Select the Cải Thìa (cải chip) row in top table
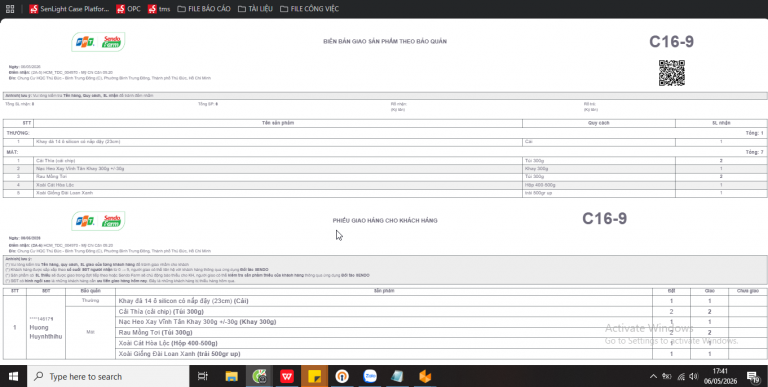 (x=384, y=161)
